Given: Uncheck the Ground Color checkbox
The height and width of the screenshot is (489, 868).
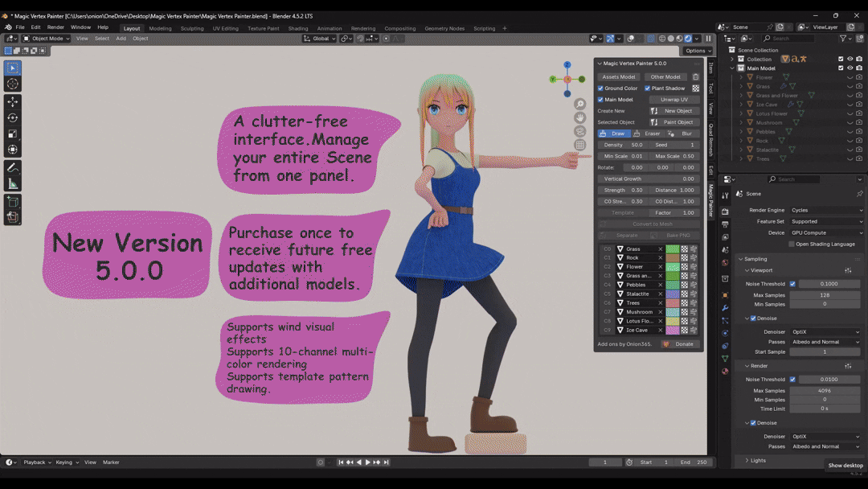Looking at the screenshot, I should pyautogui.click(x=600, y=88).
